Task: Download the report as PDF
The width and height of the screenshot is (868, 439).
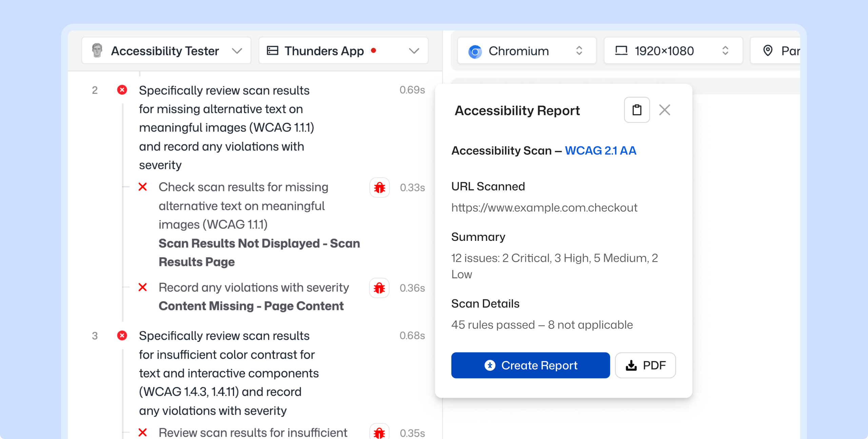Action: [x=645, y=365]
